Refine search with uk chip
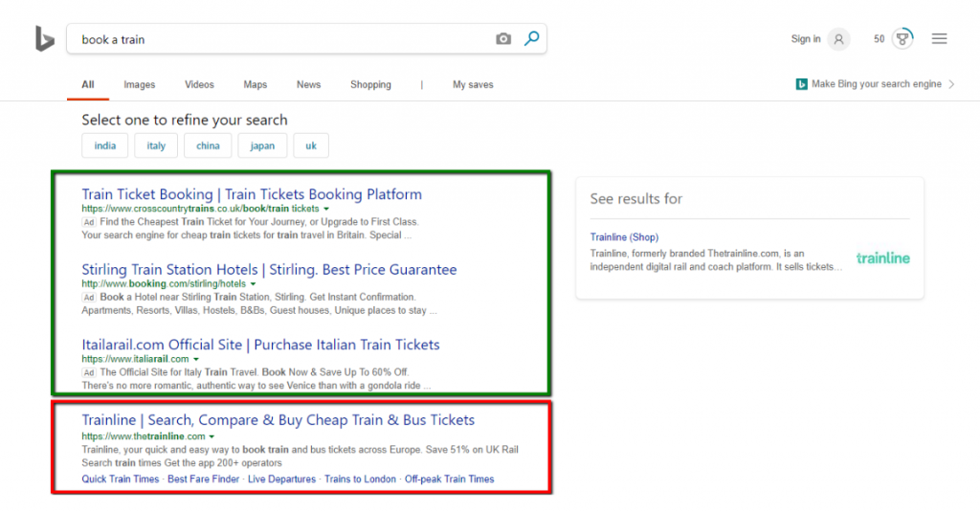Viewport: 980px width, 513px height. (x=311, y=145)
